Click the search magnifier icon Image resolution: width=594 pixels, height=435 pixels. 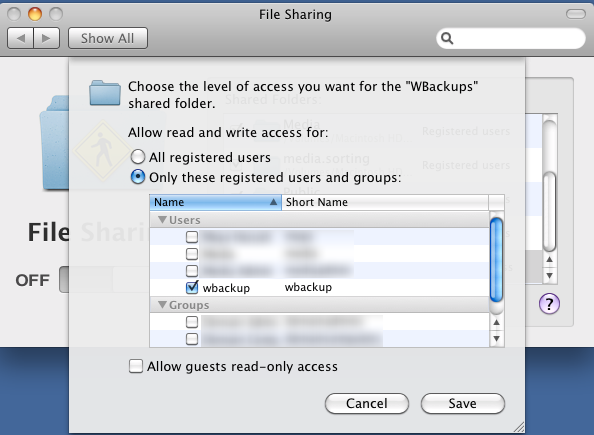pos(447,38)
